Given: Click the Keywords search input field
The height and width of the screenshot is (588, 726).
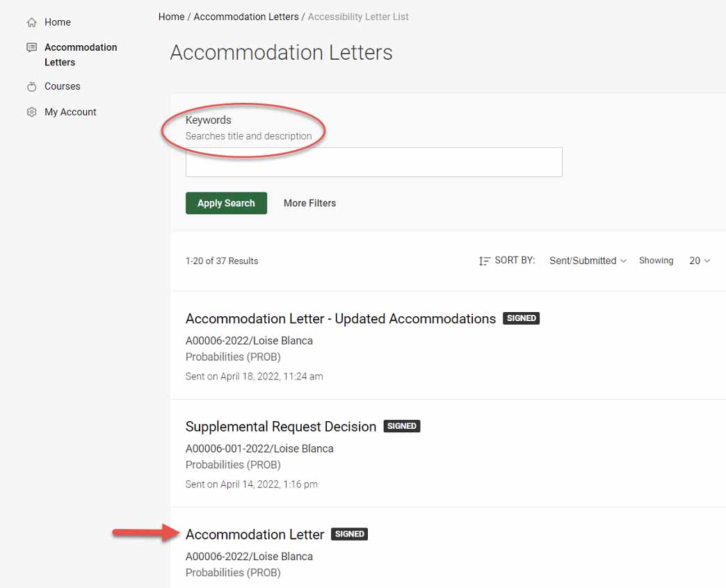Looking at the screenshot, I should [373, 163].
